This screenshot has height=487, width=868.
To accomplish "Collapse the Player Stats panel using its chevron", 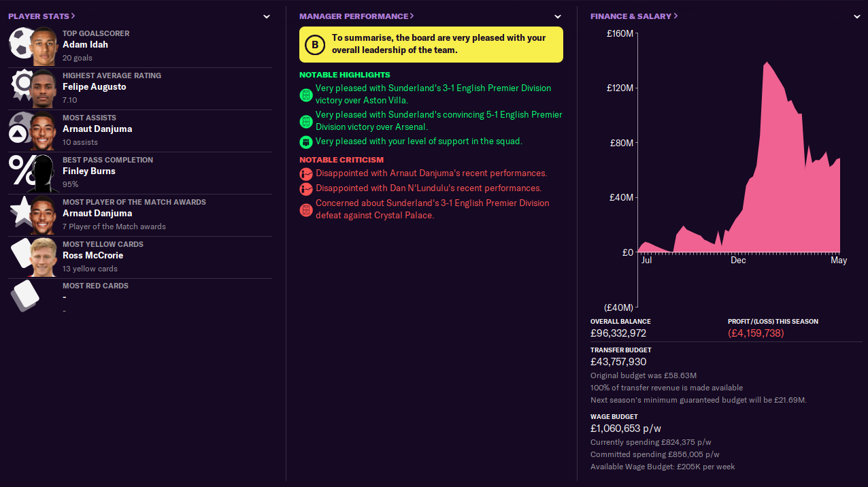I will pos(267,16).
